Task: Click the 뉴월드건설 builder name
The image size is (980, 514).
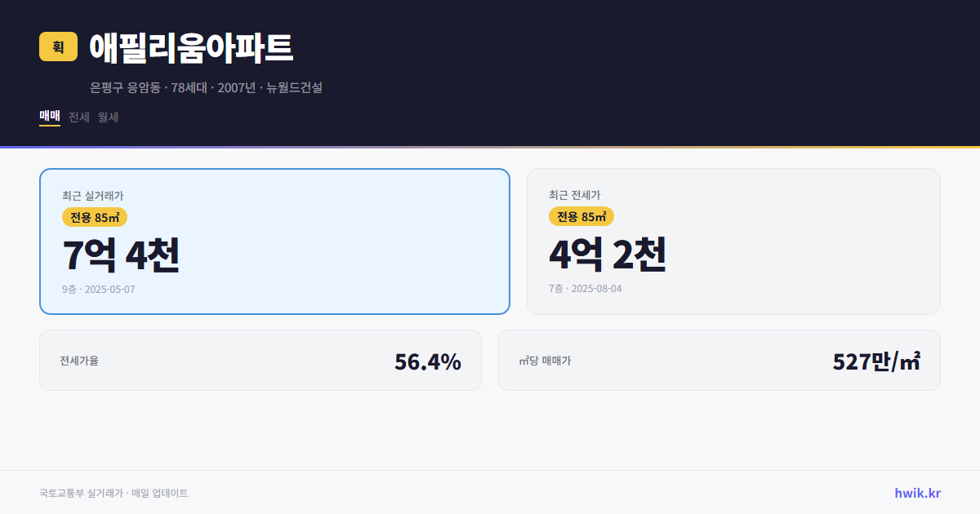Action: coord(293,87)
